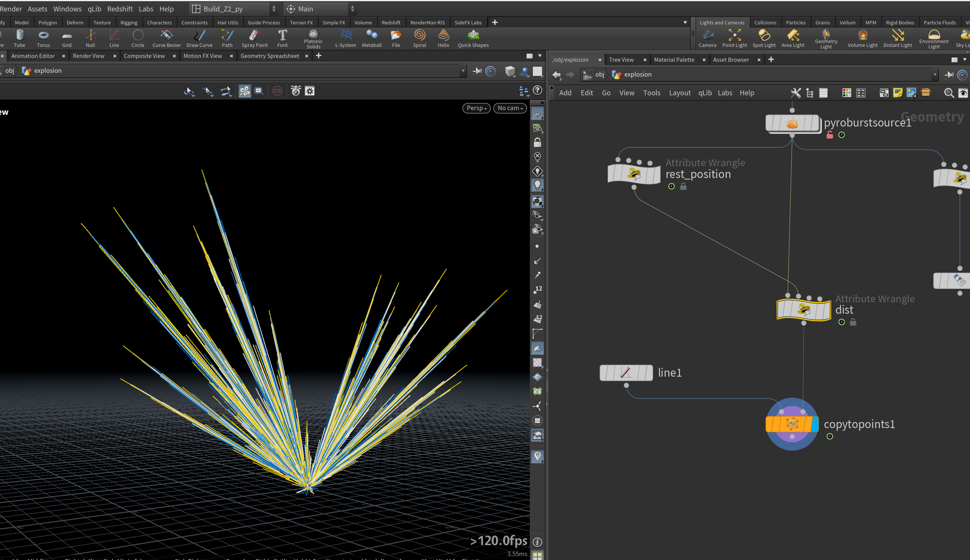
Task: Click the viewport help question mark icon
Action: coord(537,90)
